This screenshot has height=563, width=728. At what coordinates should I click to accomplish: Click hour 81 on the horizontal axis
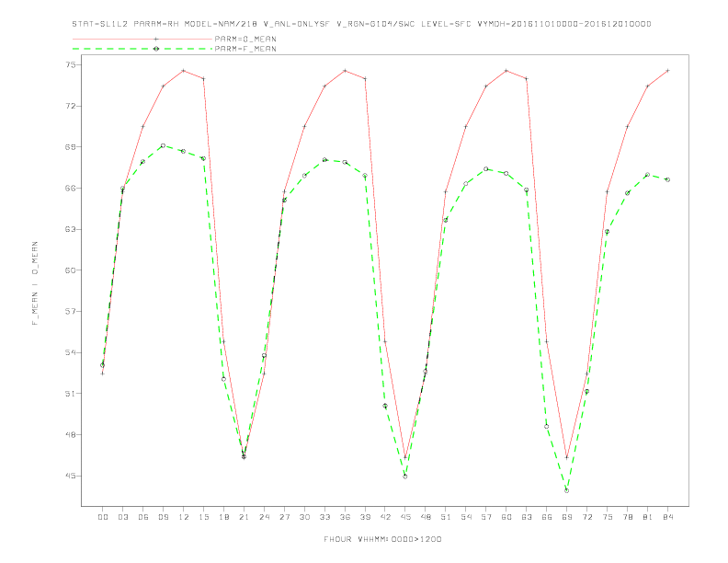click(x=648, y=517)
